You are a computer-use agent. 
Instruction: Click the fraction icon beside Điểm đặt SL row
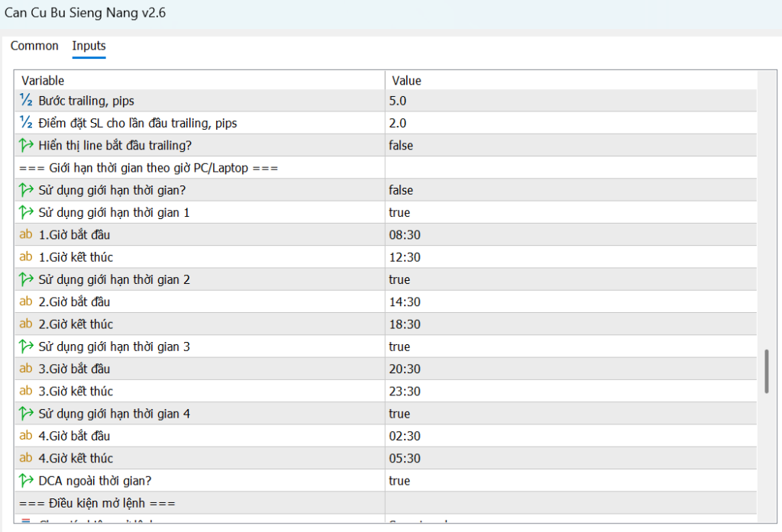click(26, 123)
